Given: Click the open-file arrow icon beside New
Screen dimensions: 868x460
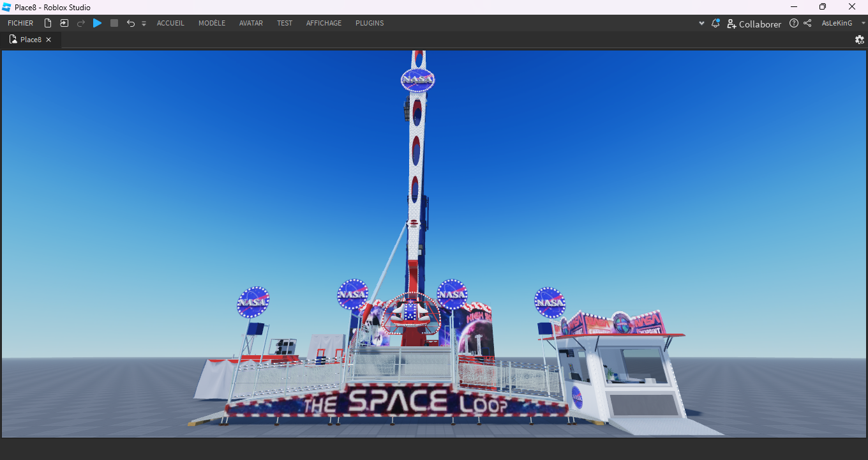Looking at the screenshot, I should pyautogui.click(x=64, y=23).
